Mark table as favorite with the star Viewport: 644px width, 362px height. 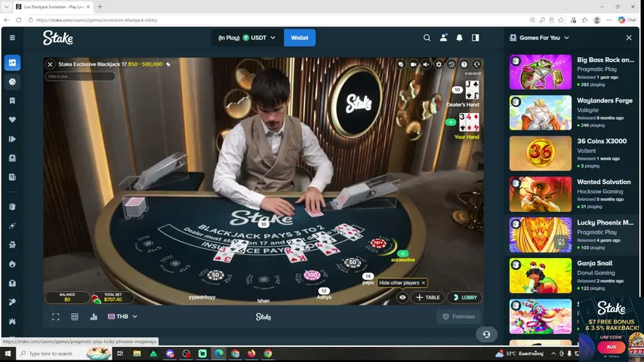tap(168, 64)
